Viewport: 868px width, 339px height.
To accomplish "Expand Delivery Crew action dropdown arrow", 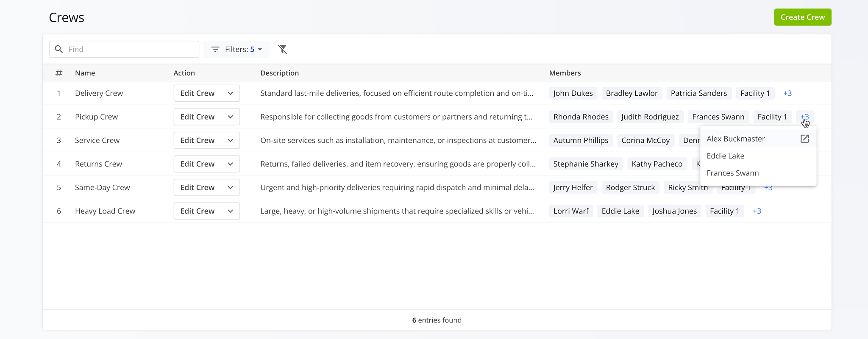I will pyautogui.click(x=230, y=93).
